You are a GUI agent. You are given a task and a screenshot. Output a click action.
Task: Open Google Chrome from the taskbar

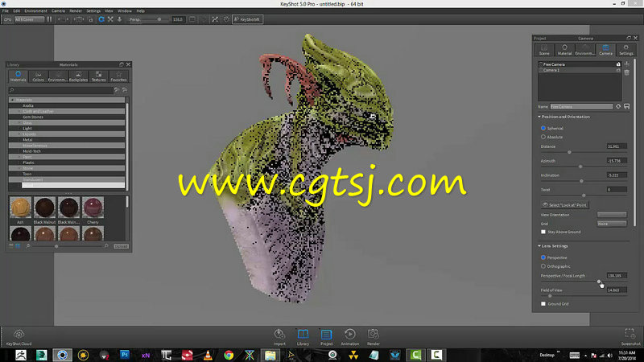pos(229,355)
